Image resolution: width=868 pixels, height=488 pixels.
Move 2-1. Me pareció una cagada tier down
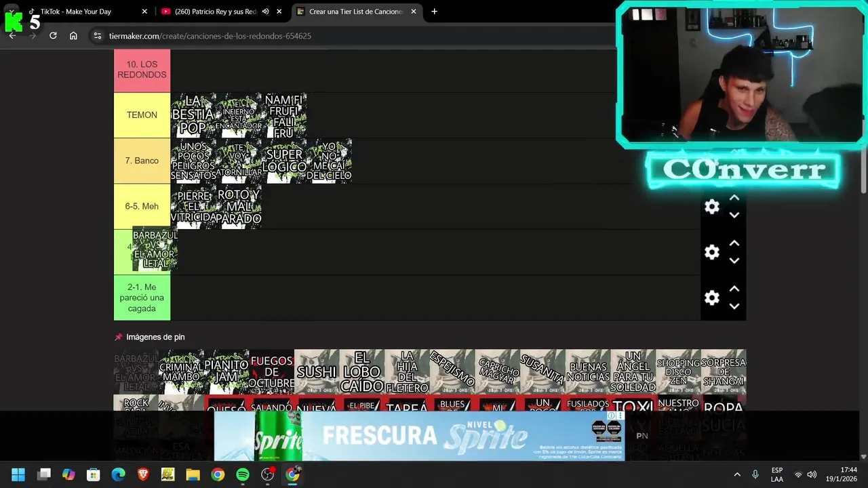(734, 306)
